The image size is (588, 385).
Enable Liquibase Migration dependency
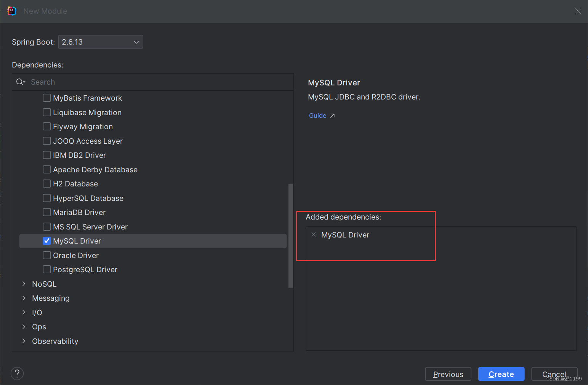47,112
